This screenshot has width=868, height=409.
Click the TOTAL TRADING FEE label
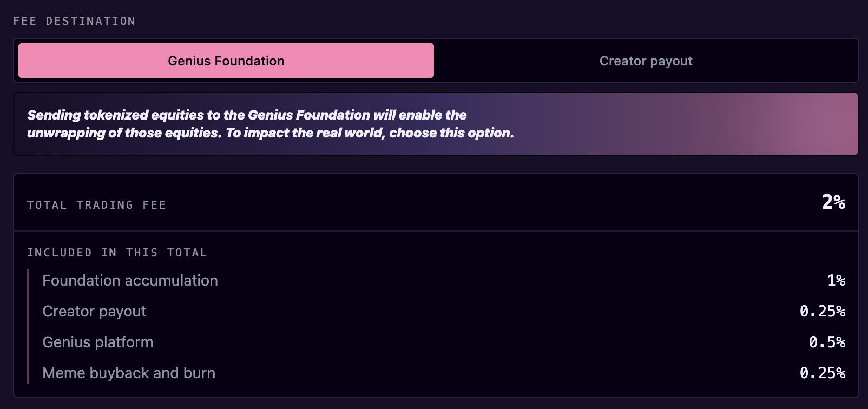97,205
